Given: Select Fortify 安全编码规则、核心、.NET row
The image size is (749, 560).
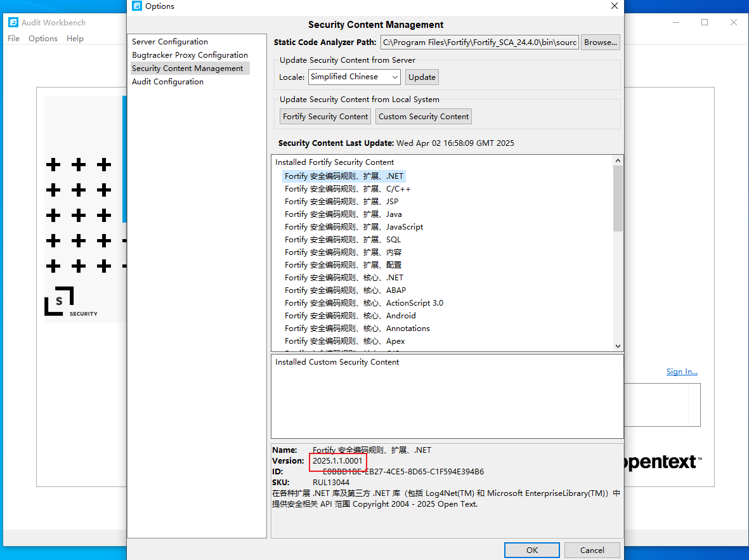Looking at the screenshot, I should [x=344, y=278].
